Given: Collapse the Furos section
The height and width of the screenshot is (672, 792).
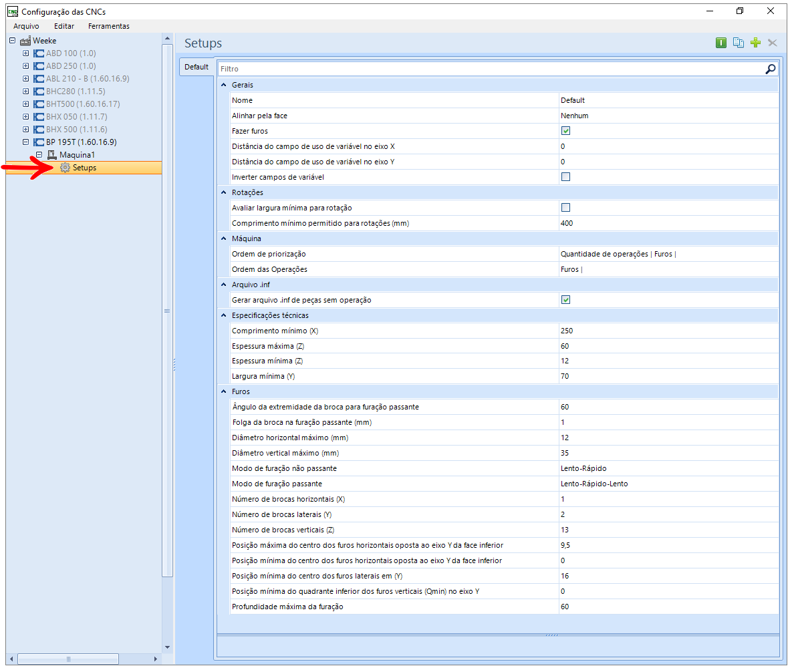Looking at the screenshot, I should (x=224, y=391).
